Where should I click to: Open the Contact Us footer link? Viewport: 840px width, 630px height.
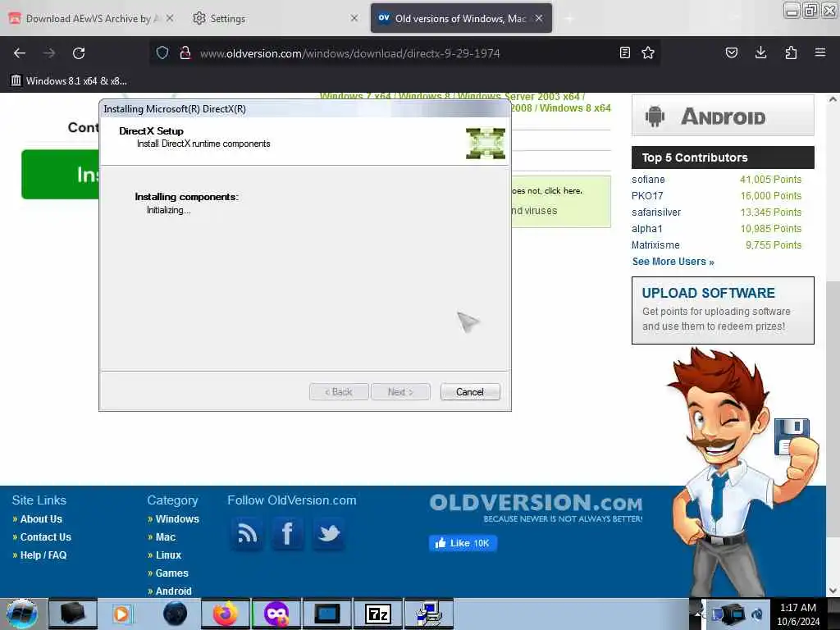pos(46,536)
